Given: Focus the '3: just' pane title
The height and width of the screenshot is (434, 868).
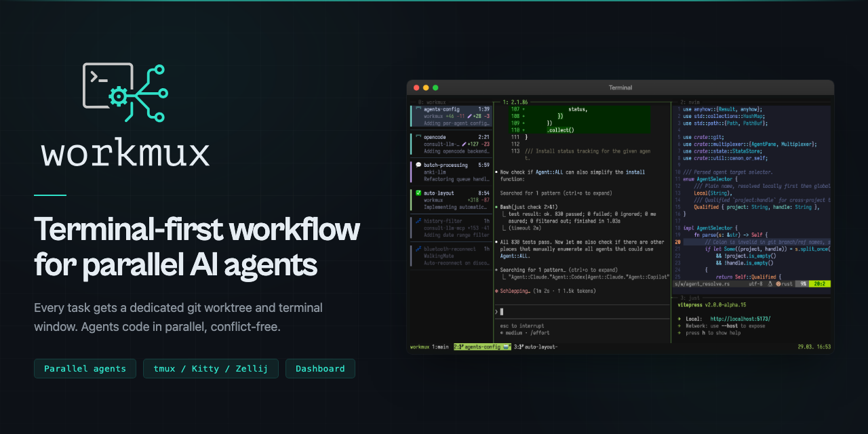Looking at the screenshot, I should point(691,298).
